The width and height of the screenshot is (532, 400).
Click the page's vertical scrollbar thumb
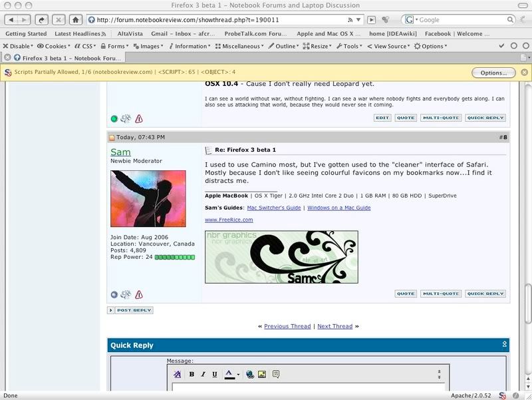click(527, 303)
